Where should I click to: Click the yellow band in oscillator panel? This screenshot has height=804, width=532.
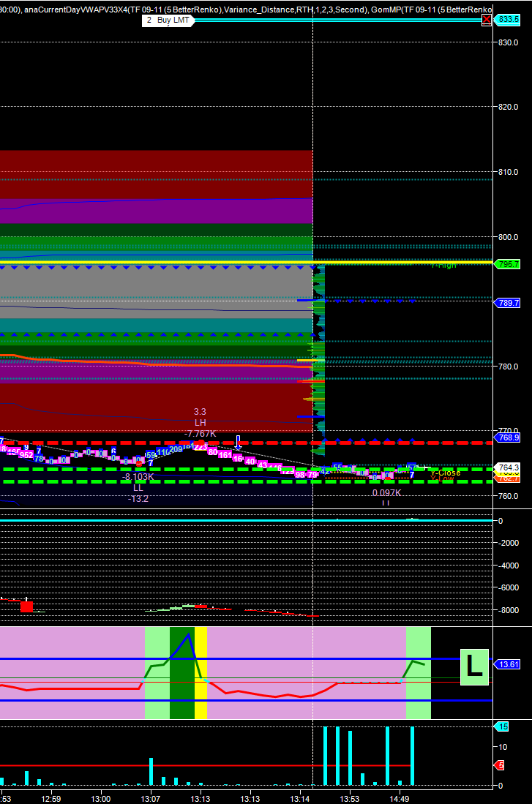[x=201, y=673]
